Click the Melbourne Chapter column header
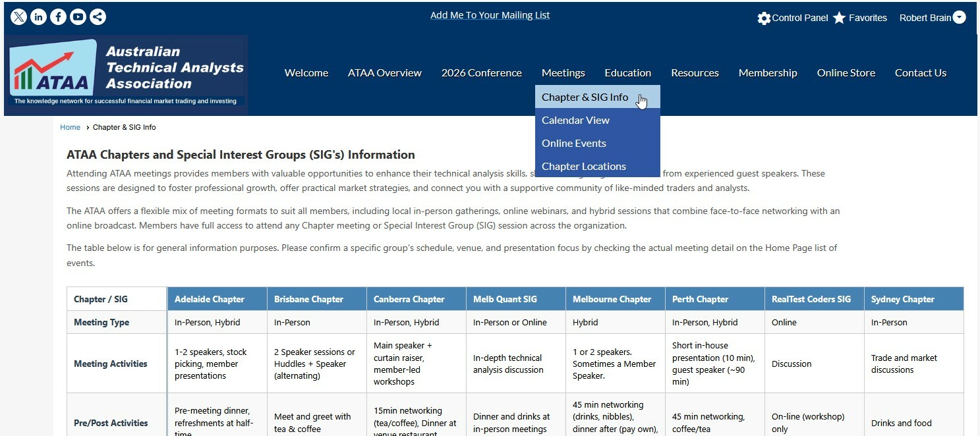This screenshot has width=980, height=436. 616,299
